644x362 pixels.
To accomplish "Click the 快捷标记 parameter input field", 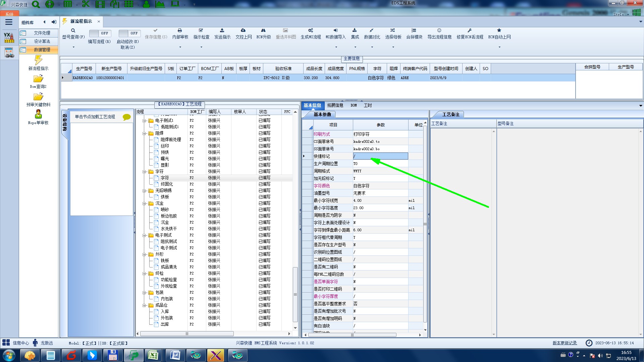I will click(x=380, y=156).
